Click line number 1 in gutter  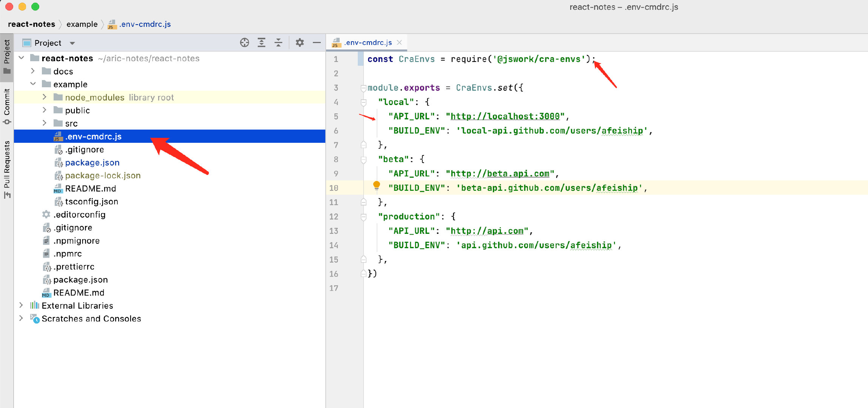point(336,59)
